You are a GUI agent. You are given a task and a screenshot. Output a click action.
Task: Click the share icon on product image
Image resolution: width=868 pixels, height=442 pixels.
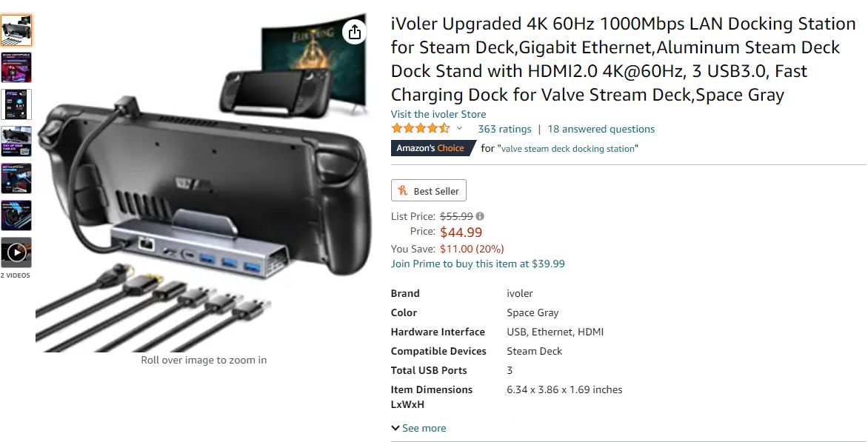point(355,32)
